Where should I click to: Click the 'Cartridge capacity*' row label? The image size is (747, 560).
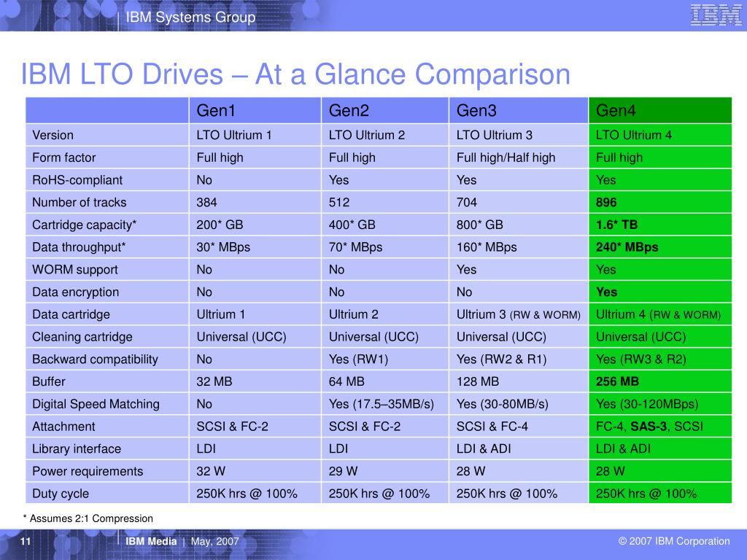point(85,225)
